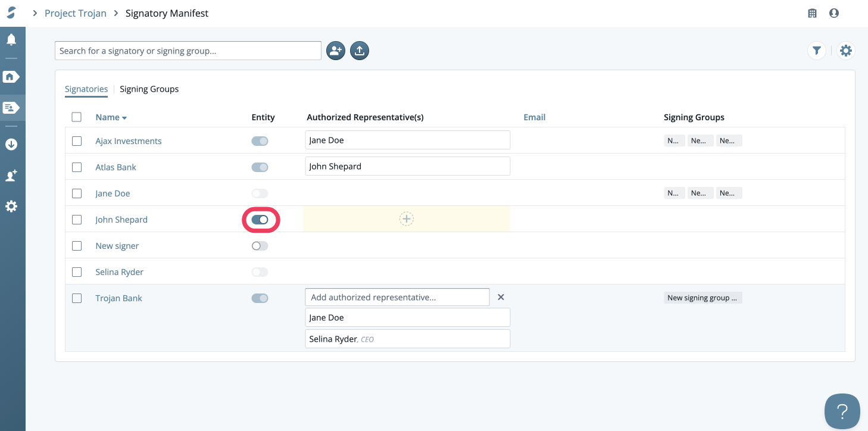Image resolution: width=868 pixels, height=431 pixels.
Task: Open the settings gear in sidebar
Action: 11,207
